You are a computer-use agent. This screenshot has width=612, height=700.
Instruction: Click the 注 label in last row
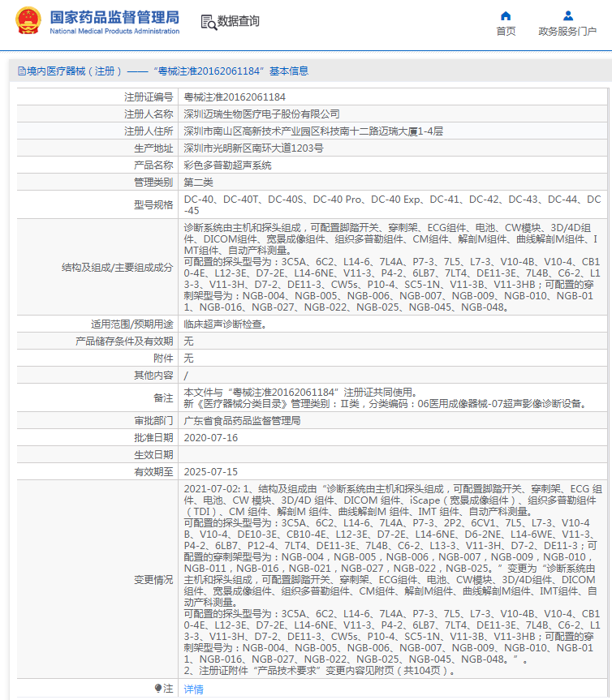[168, 689]
